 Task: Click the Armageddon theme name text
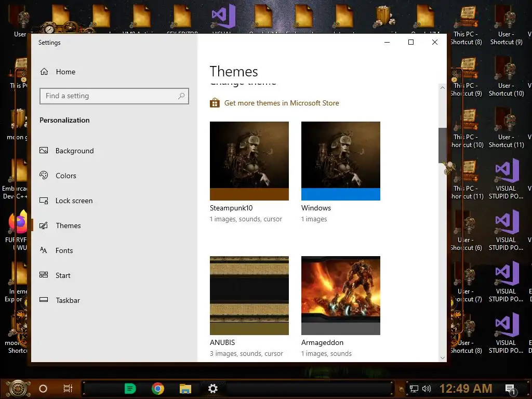coord(322,343)
